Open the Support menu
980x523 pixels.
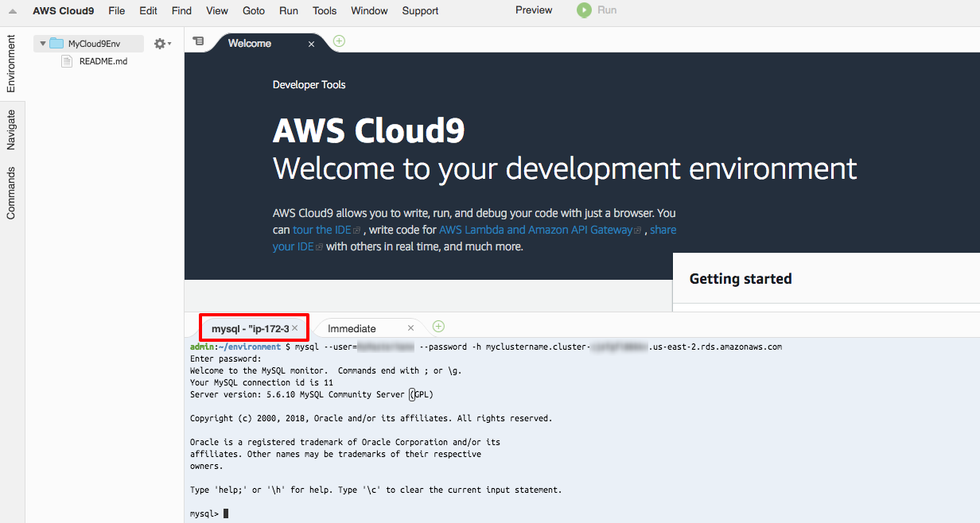[420, 10]
